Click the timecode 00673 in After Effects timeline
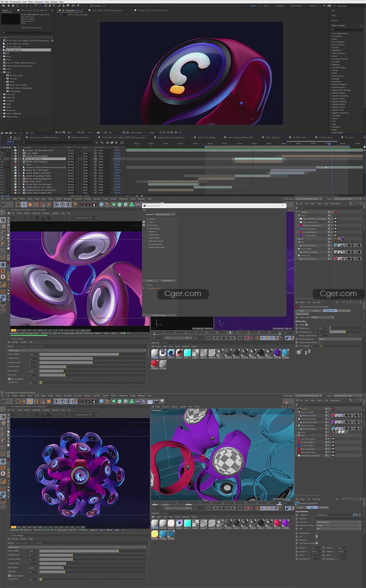Screen dimensions: 366x588 11,141
